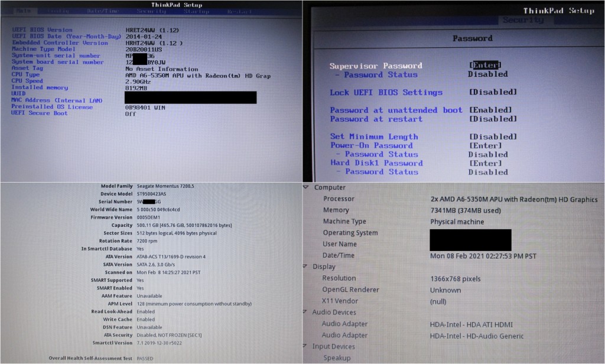Viewport: 605px width, 364px height.
Task: Switch to the Date/Time tab
Action: click(x=103, y=11)
